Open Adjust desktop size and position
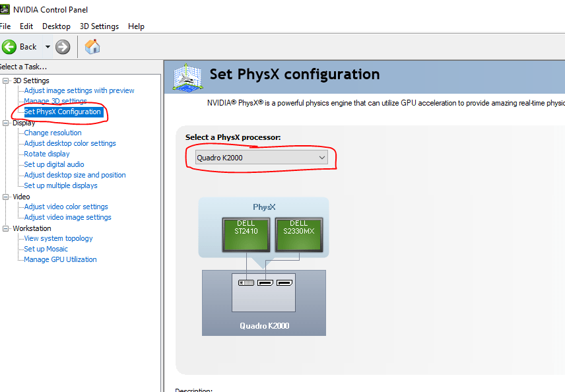This screenshot has height=392, width=565. [75, 175]
